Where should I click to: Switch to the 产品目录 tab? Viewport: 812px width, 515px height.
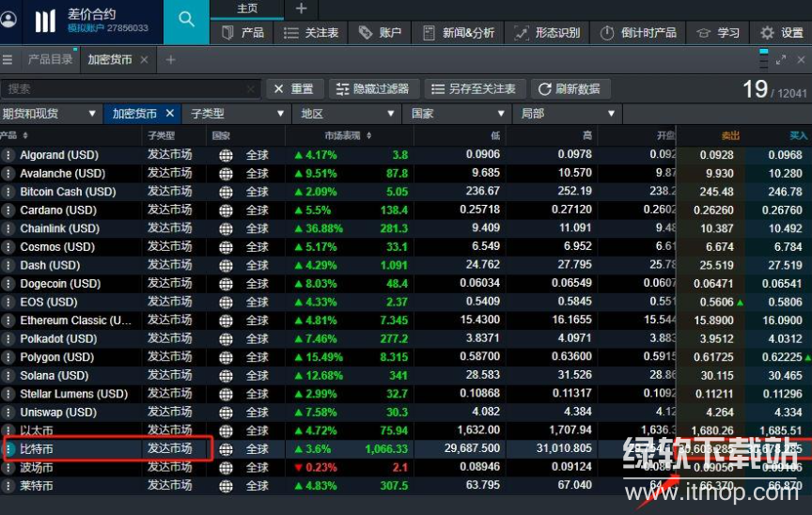click(x=50, y=60)
